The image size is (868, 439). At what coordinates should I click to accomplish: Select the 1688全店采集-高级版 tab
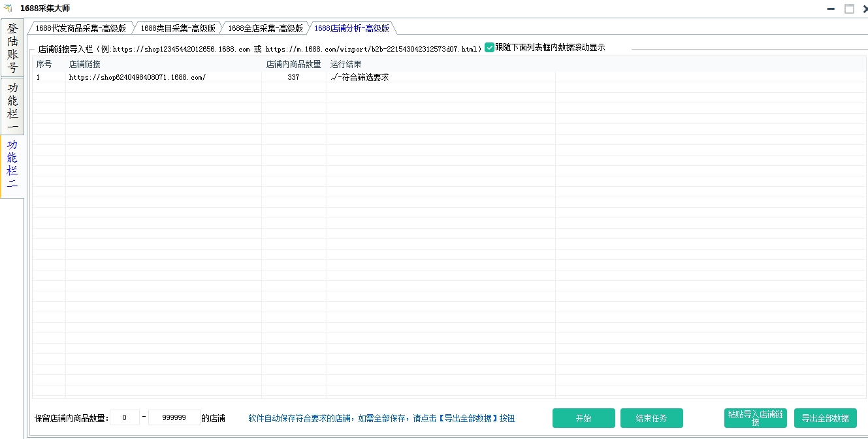(265, 28)
